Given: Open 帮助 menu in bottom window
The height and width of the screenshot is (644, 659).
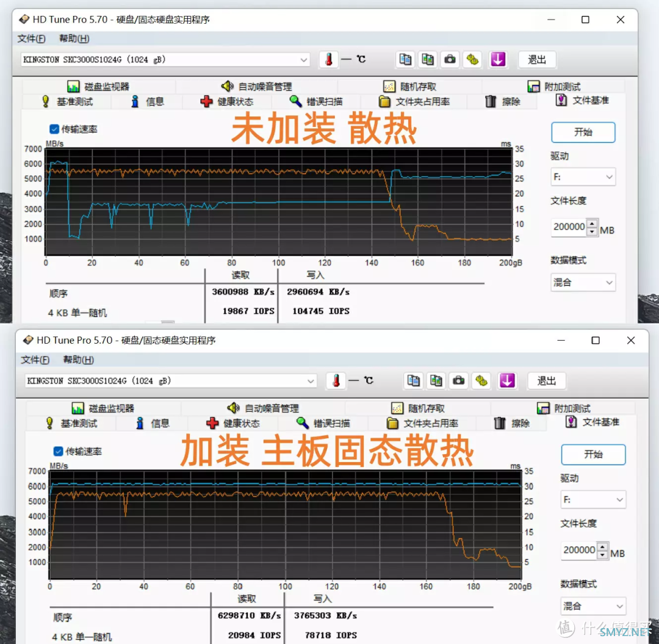Looking at the screenshot, I should pos(78,360).
